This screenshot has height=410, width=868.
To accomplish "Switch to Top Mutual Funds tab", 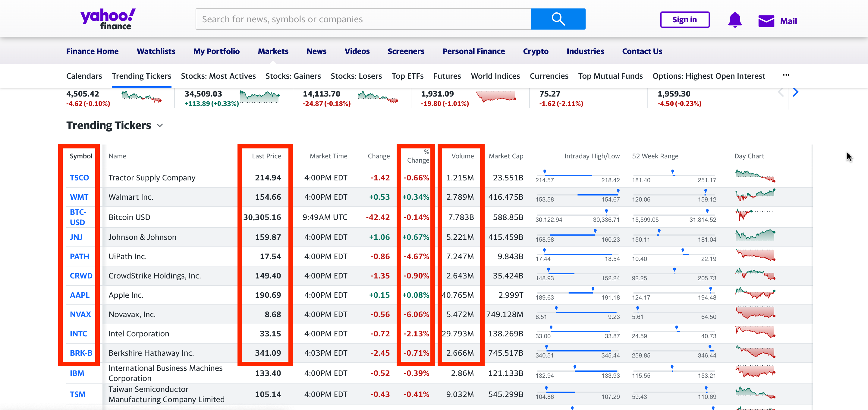I will click(x=610, y=76).
